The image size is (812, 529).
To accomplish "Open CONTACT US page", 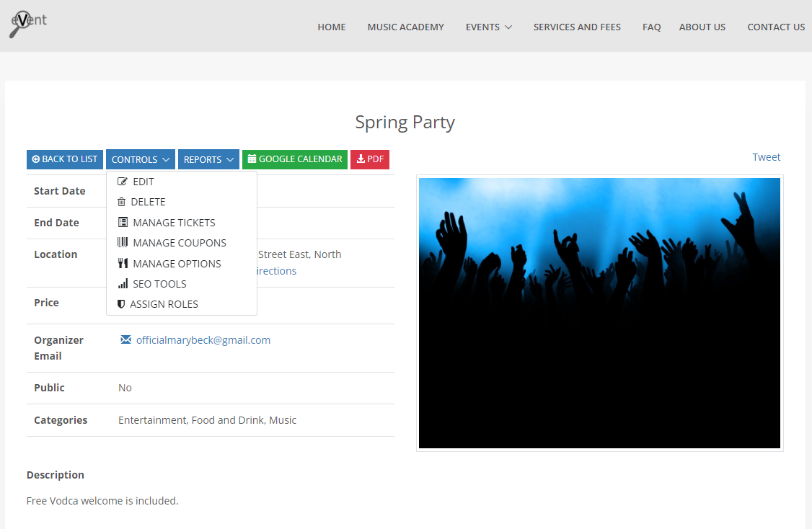I will coord(776,27).
